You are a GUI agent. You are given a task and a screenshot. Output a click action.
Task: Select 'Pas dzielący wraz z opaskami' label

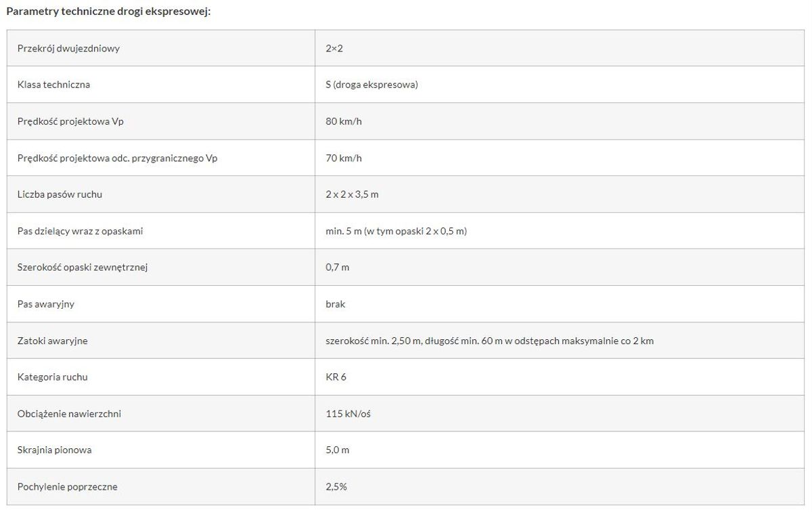[80, 232]
